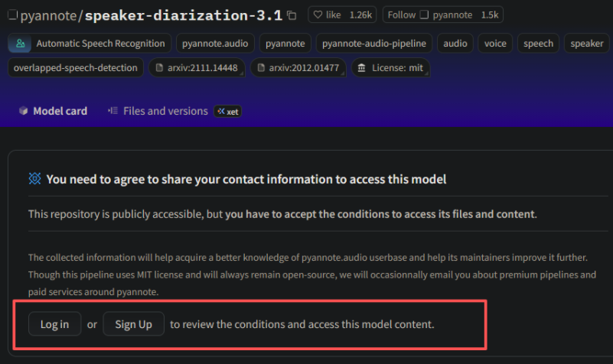613x364 pixels.
Task: Click the Log in button
Action: tap(55, 323)
